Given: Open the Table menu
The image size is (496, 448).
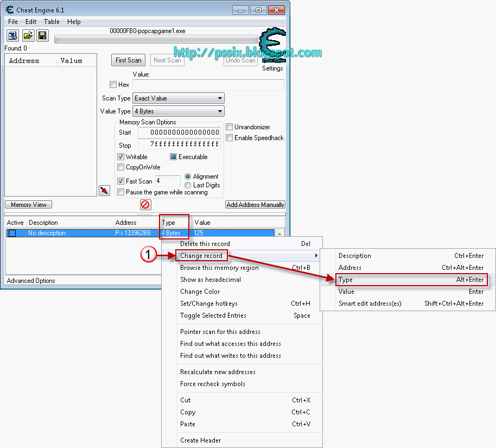Looking at the screenshot, I should 52,22.
